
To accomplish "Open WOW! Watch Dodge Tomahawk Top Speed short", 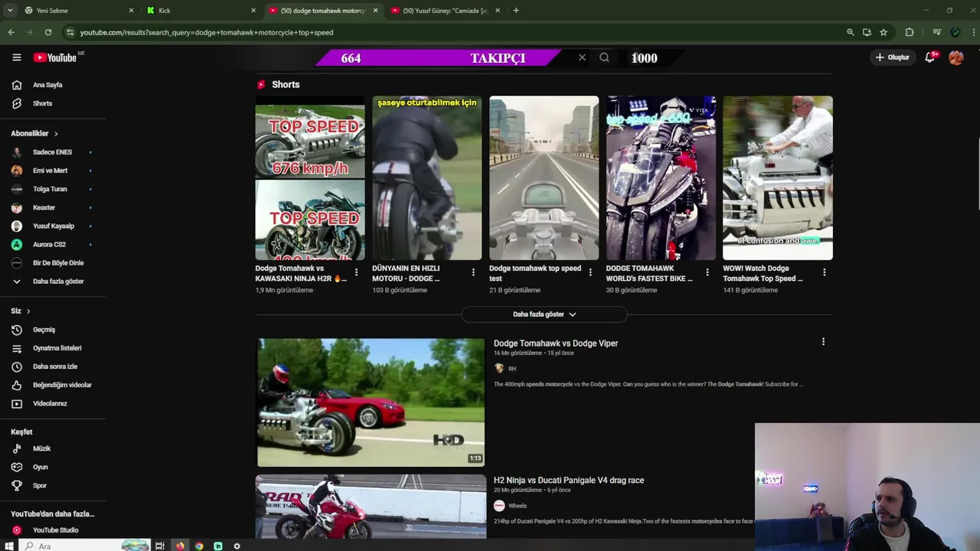I will coord(778,178).
